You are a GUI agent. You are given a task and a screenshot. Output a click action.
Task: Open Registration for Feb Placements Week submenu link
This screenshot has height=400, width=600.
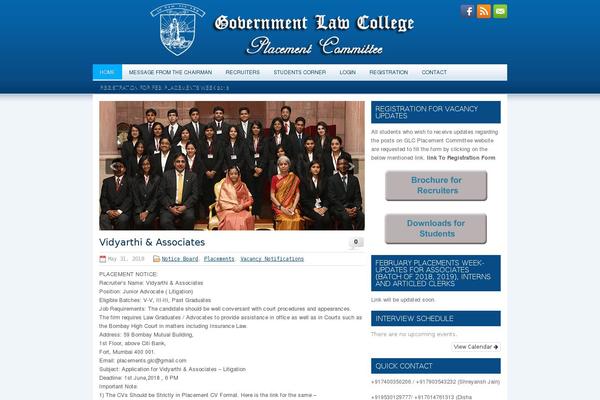(165, 88)
